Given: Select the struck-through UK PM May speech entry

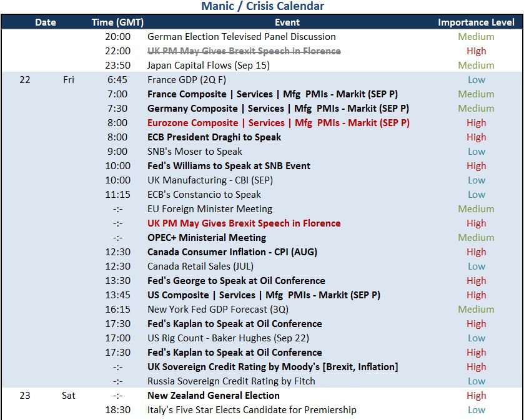Looking at the screenshot, I should 244,51.
